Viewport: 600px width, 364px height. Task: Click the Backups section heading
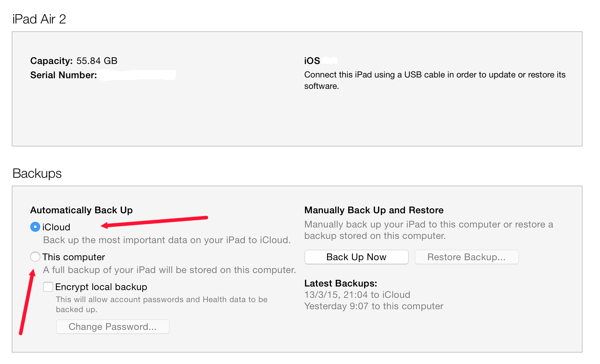tap(37, 173)
